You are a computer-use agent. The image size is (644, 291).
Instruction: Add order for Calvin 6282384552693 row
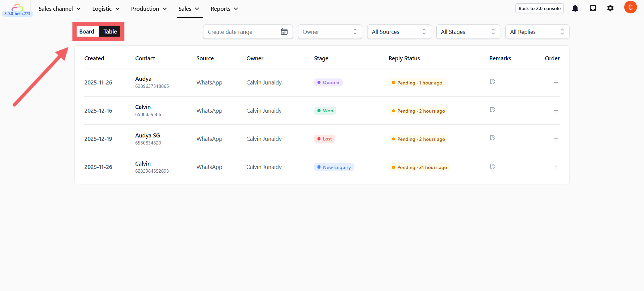pyautogui.click(x=556, y=167)
